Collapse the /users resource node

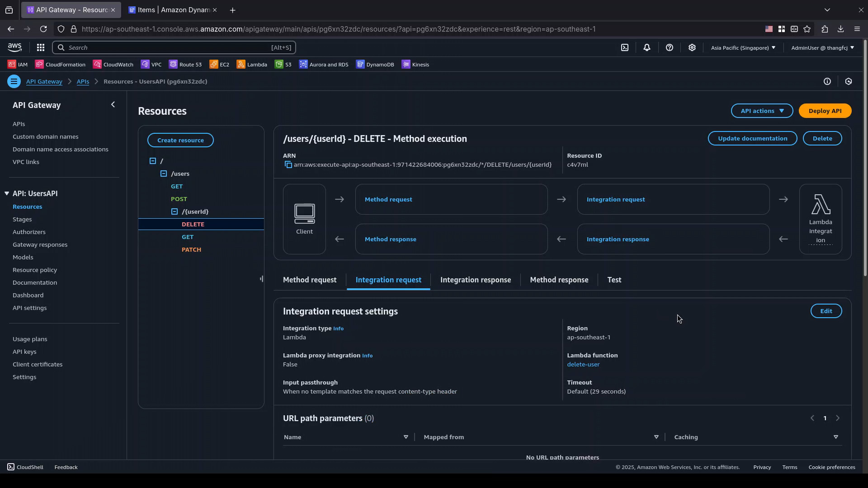pos(164,174)
